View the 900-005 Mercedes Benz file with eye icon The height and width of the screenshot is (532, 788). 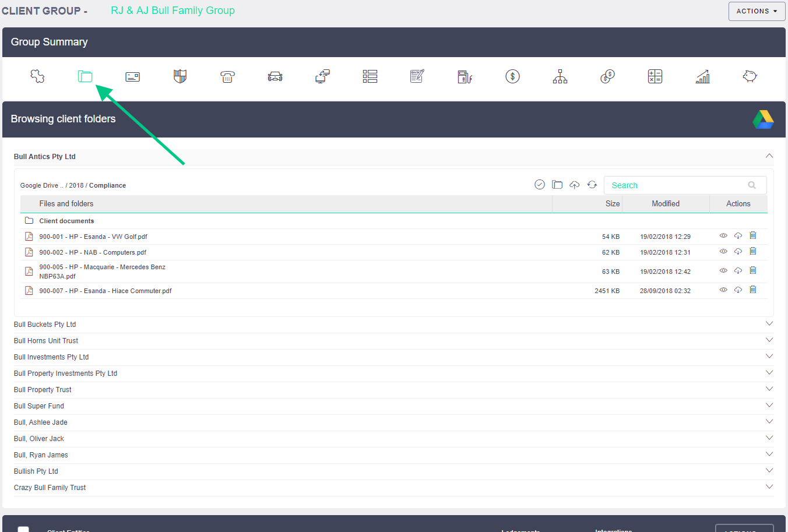pos(723,271)
